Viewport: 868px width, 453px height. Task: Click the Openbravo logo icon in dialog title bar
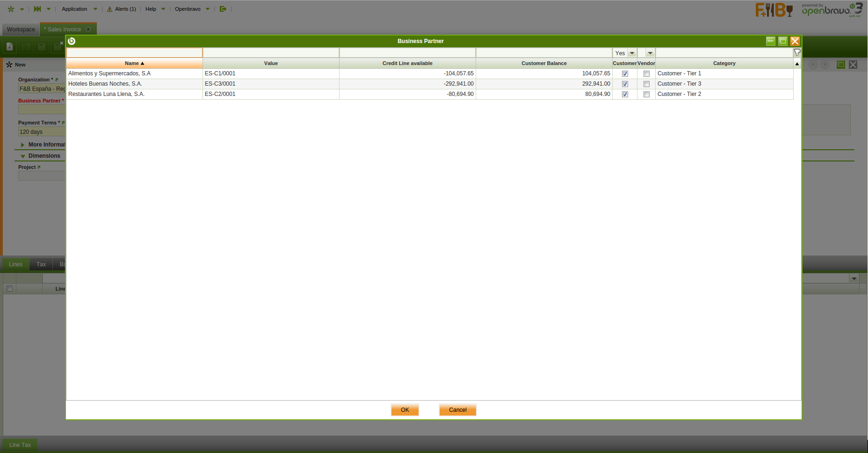pyautogui.click(x=72, y=41)
